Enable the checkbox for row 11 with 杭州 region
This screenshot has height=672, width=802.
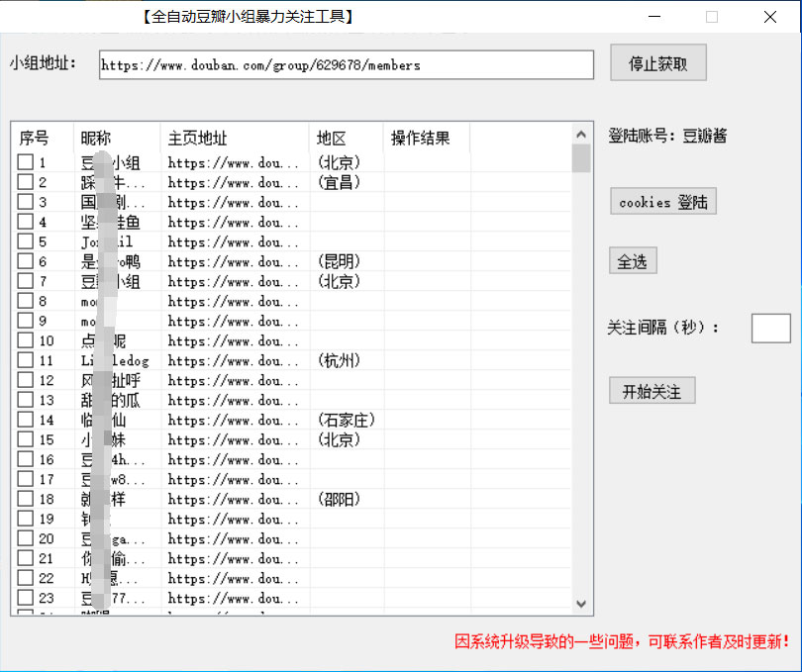tap(26, 360)
